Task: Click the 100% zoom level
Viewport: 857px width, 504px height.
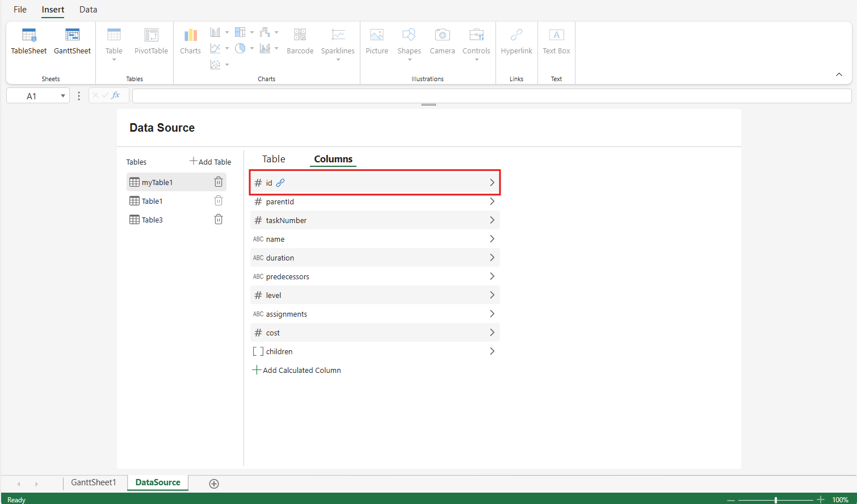Action: tap(841, 500)
